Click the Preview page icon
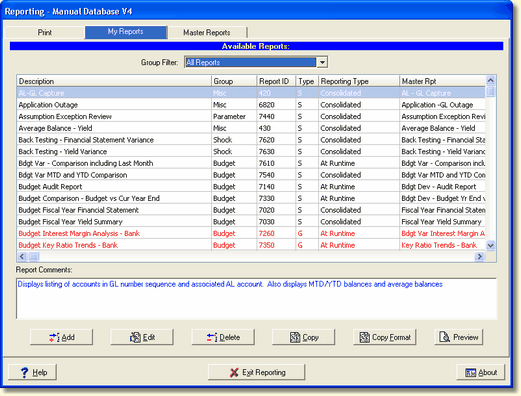521x396 pixels. coord(444,337)
